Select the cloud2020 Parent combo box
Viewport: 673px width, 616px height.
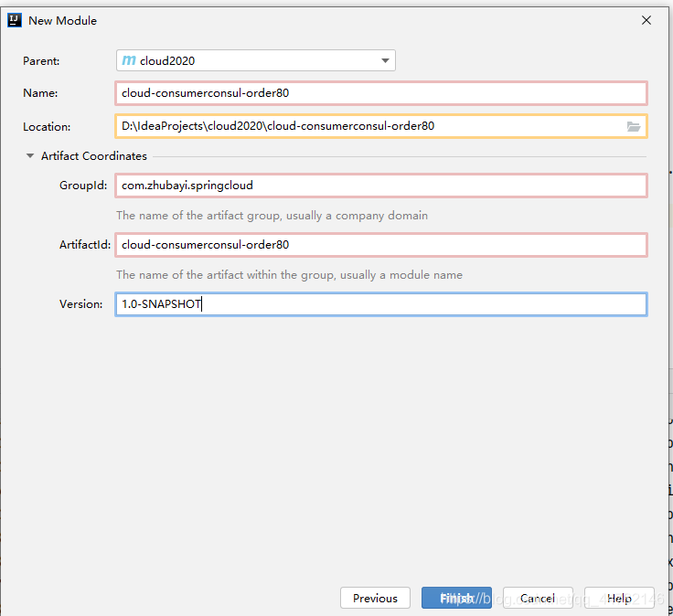(x=256, y=60)
